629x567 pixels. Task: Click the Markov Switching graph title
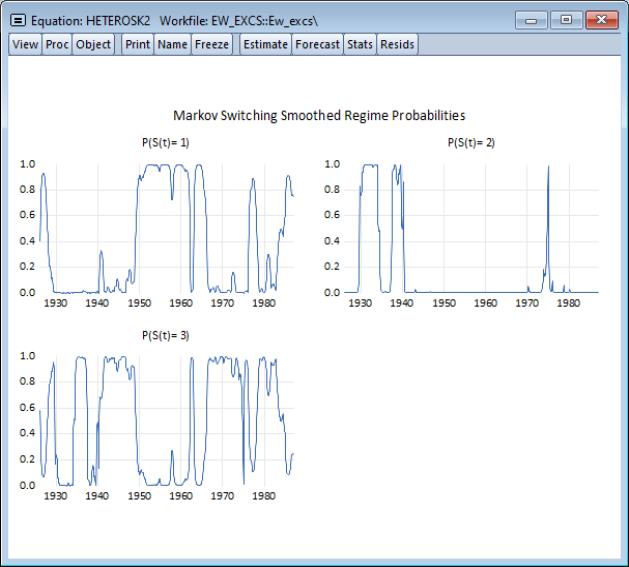point(319,116)
